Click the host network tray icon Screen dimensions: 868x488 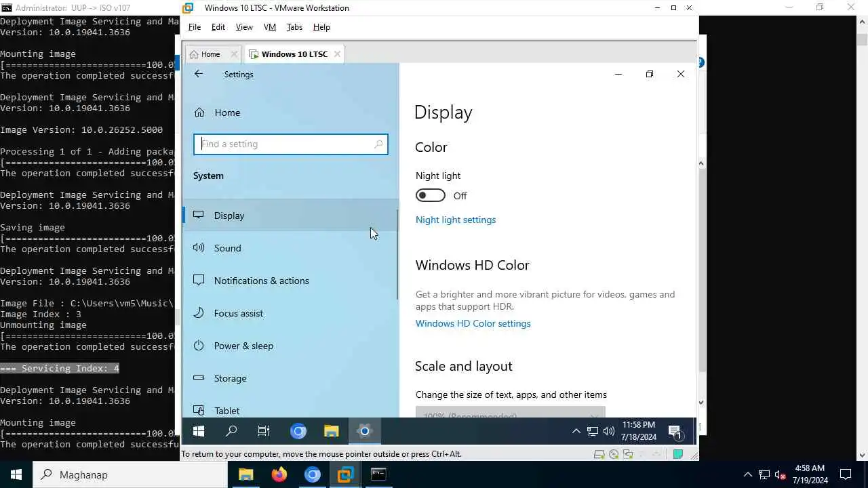tap(764, 474)
